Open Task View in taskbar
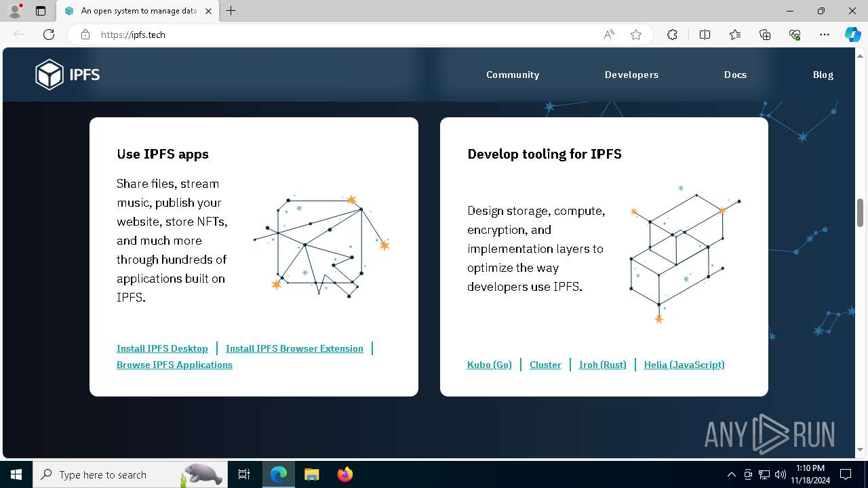The height and width of the screenshot is (488, 868). tap(244, 474)
